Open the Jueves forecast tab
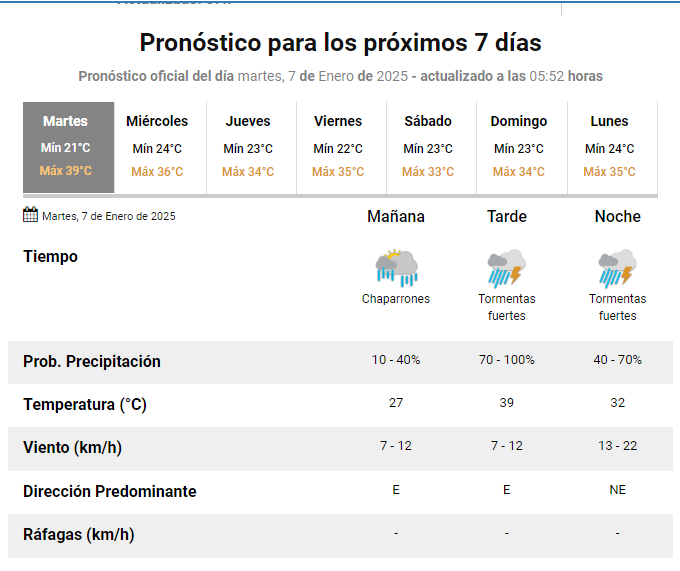This screenshot has height=571, width=680. coord(248,146)
